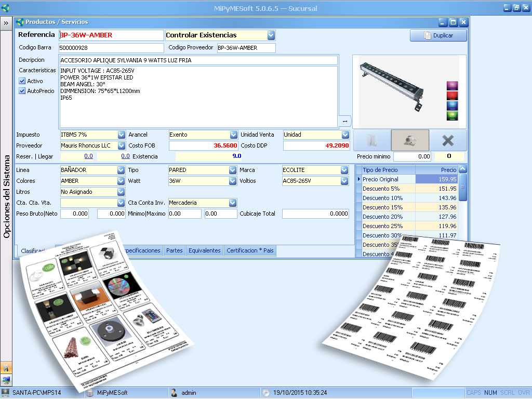Click the price list scrollbar thumb
The height and width of the screenshot is (399, 532).
462,187
